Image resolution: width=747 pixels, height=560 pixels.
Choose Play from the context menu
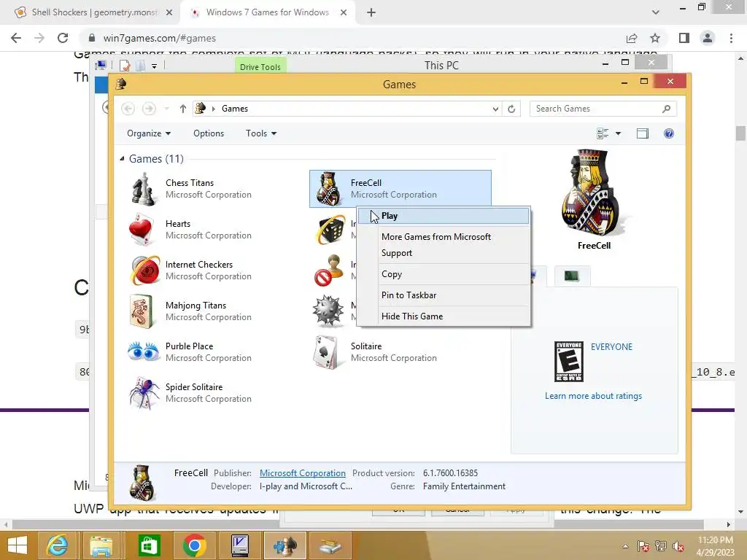coord(444,216)
